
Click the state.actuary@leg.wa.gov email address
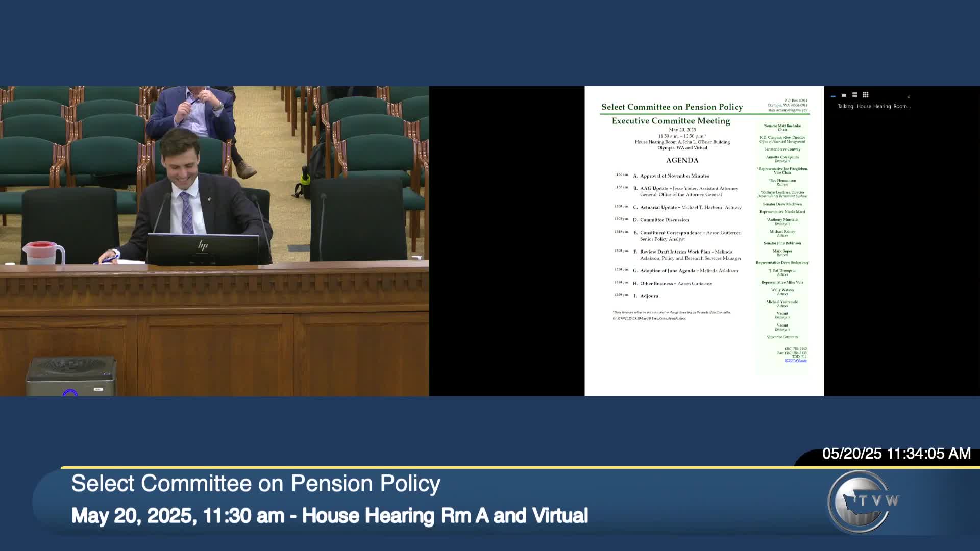tap(788, 110)
